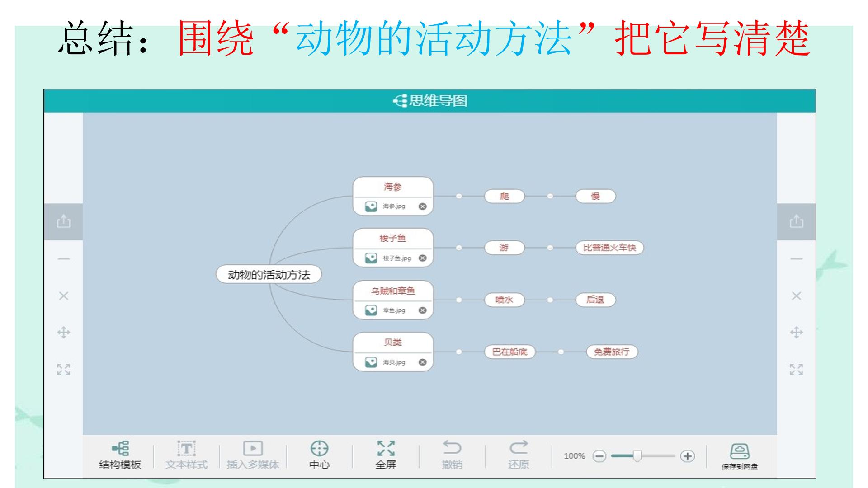Click left sidebar share export icon
868x488 pixels.
click(x=64, y=221)
